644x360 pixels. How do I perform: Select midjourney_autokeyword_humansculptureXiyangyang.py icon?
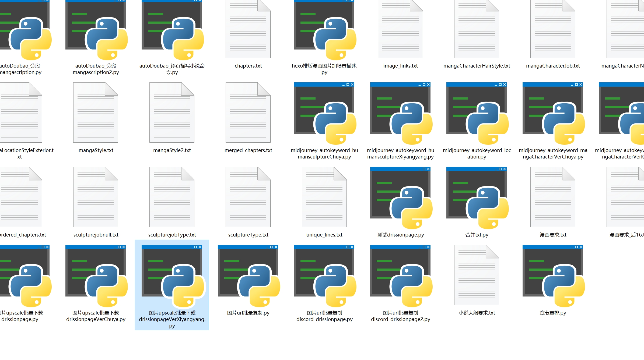coord(401,114)
